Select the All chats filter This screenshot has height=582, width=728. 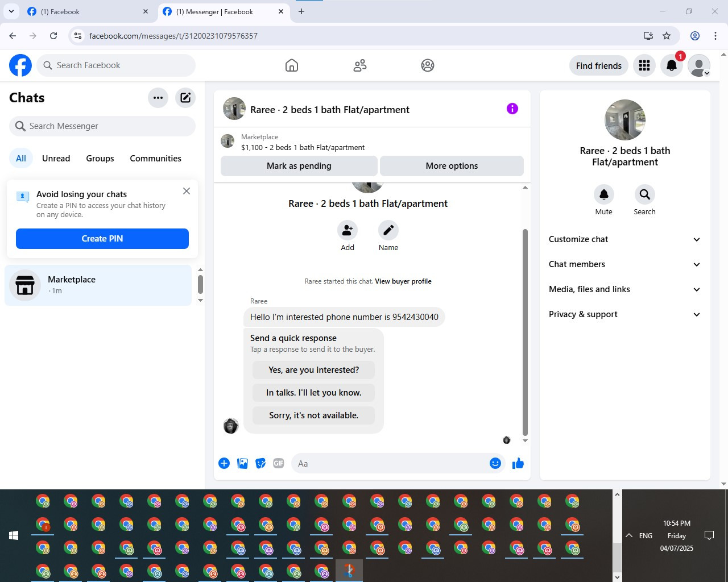(x=21, y=159)
